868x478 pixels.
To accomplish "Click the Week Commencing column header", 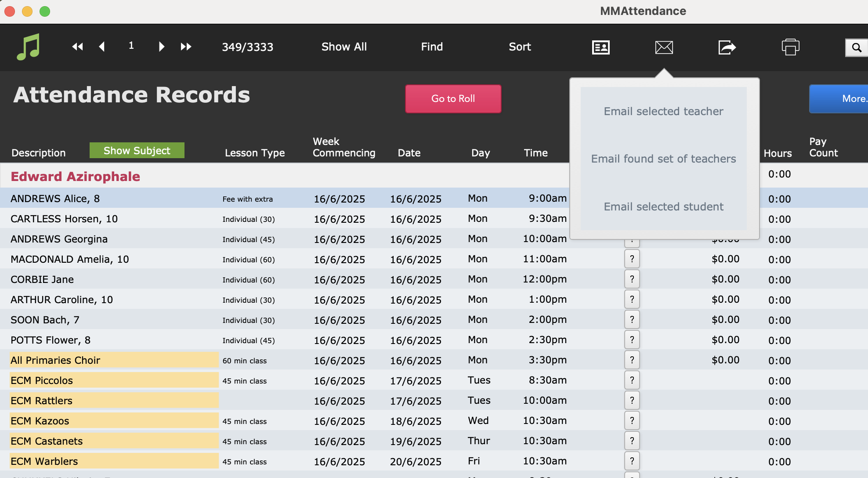I will point(344,147).
